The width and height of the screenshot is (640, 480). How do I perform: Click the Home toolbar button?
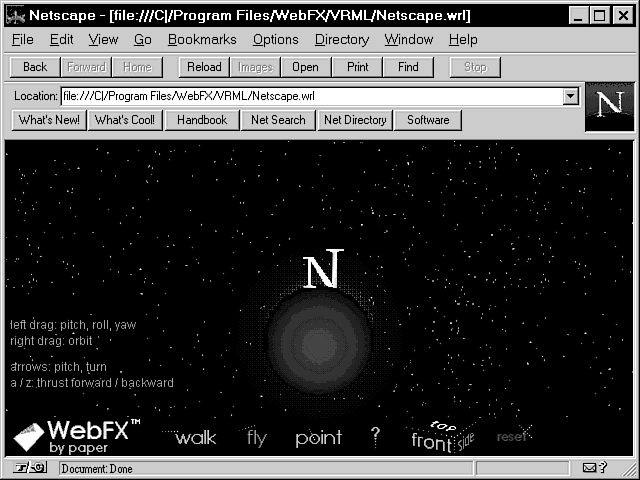click(137, 67)
